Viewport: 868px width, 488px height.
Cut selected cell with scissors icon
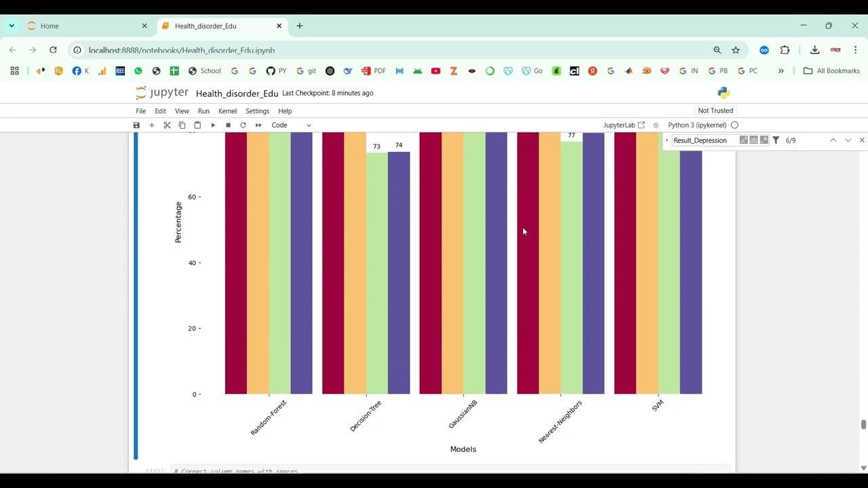pyautogui.click(x=167, y=125)
